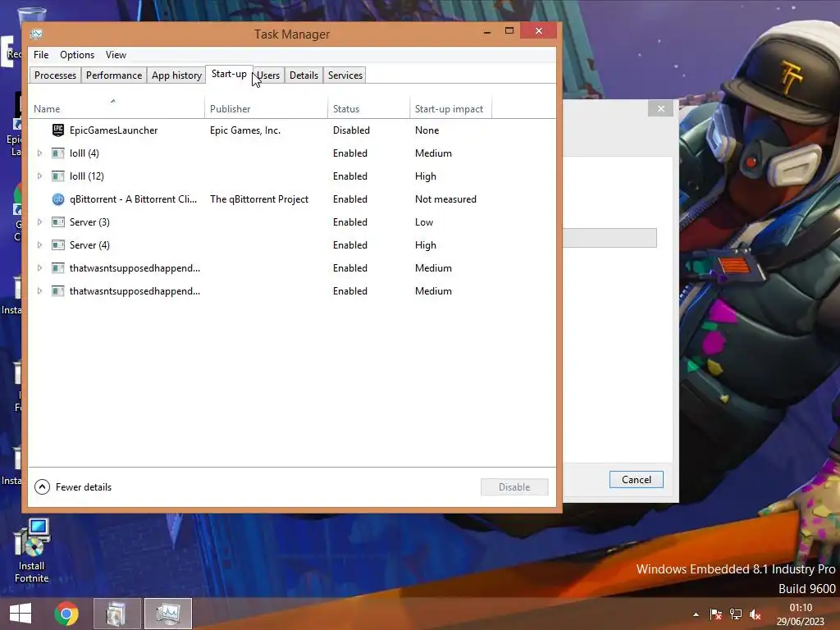Open the clock showing 01:10 in the taskbar
The image size is (840, 630).
coord(801,608)
